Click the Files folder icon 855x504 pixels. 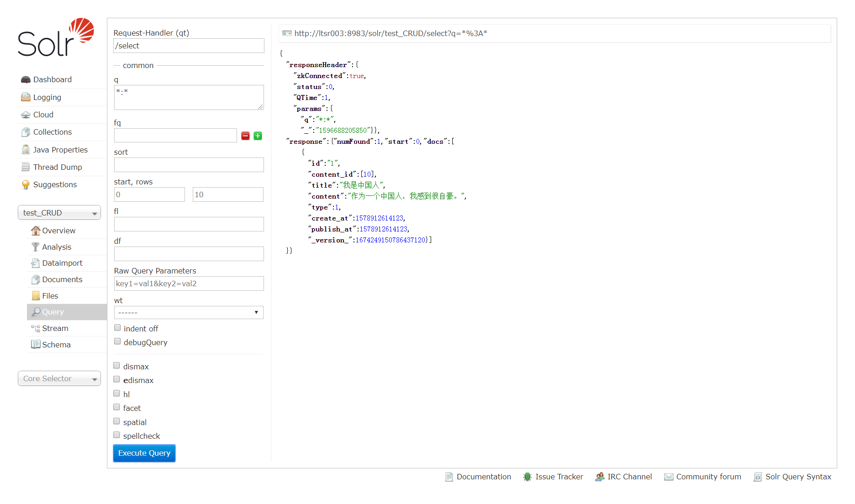(36, 296)
